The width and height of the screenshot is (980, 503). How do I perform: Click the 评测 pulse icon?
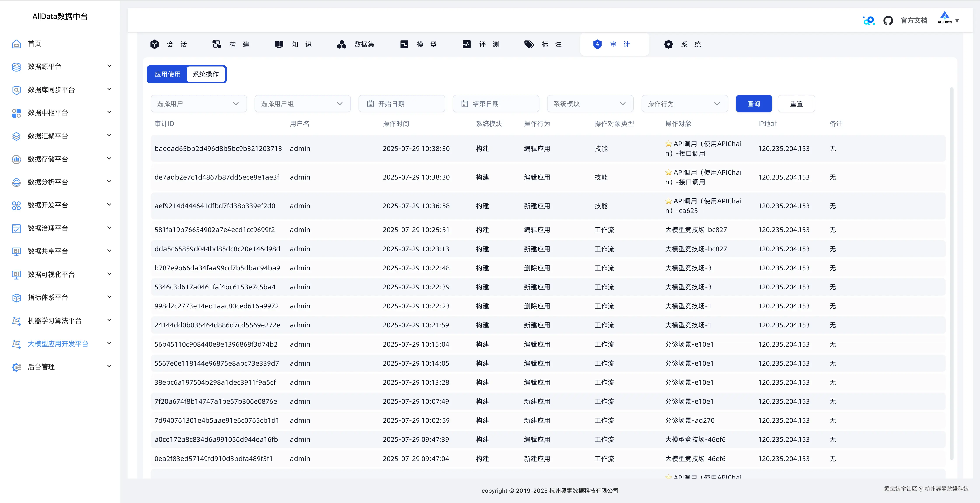[466, 45]
